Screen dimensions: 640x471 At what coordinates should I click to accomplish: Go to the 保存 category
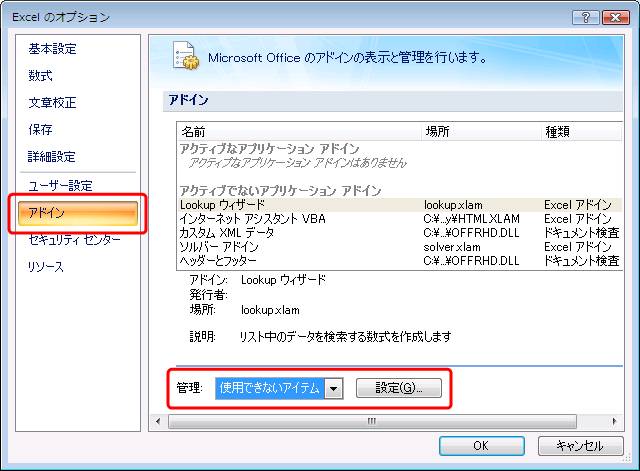pos(41,130)
